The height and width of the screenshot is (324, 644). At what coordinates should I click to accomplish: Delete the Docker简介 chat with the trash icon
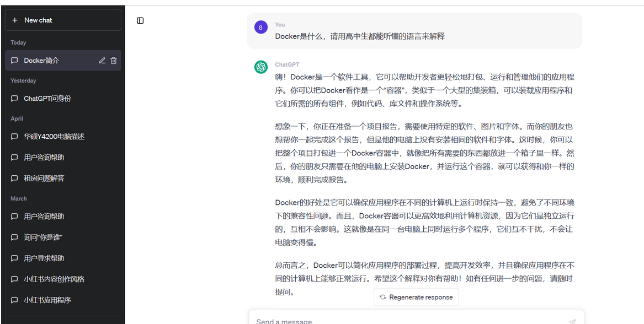[113, 61]
